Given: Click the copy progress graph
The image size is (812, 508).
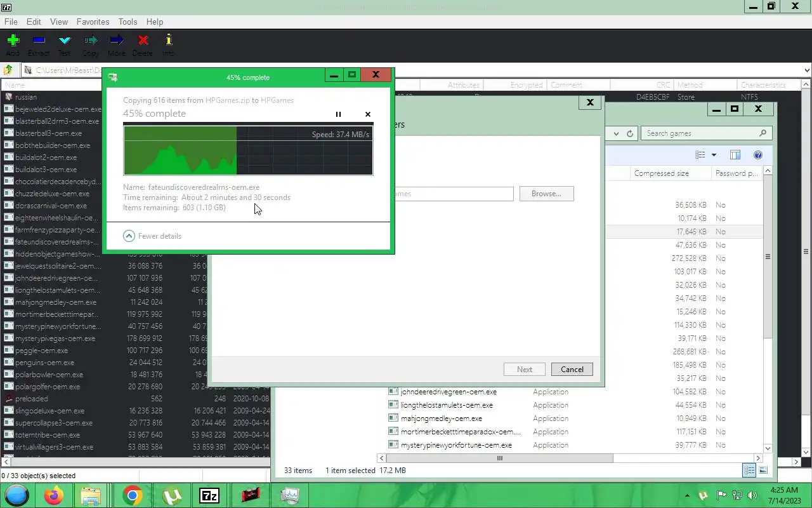Looking at the screenshot, I should point(248,150).
